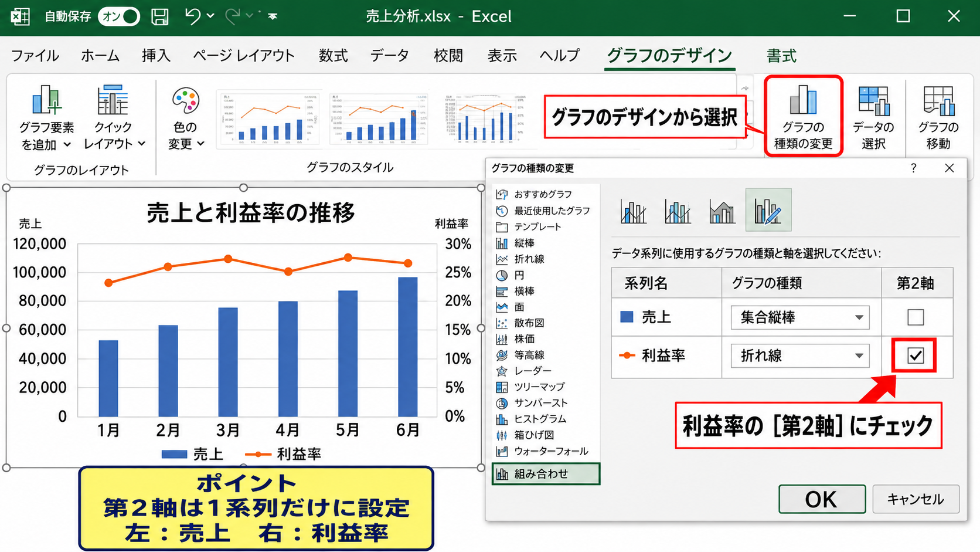
Task: Open クイックレイアウト options
Action: pyautogui.click(x=114, y=118)
